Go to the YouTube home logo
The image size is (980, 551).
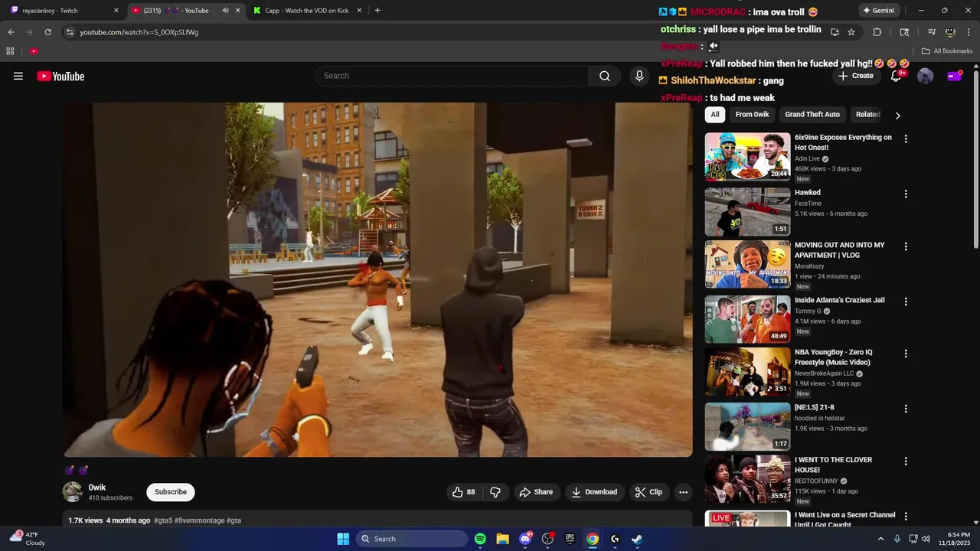(x=60, y=76)
